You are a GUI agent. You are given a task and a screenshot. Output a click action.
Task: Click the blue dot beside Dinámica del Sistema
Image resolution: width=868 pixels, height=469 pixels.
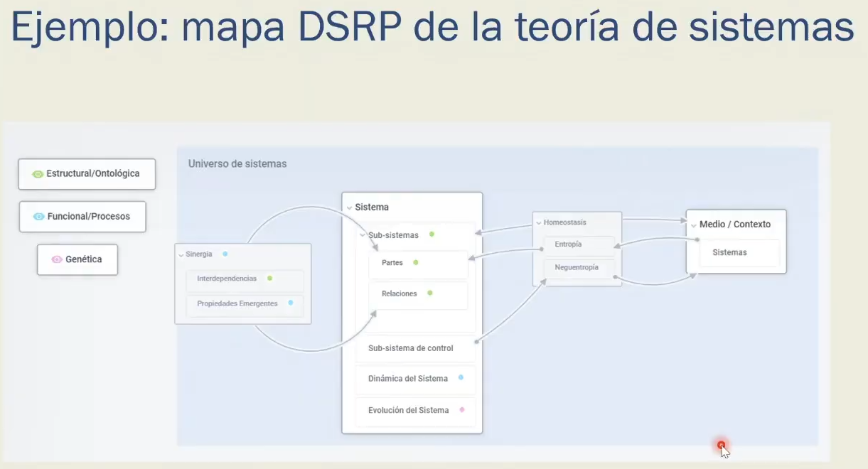(461, 377)
